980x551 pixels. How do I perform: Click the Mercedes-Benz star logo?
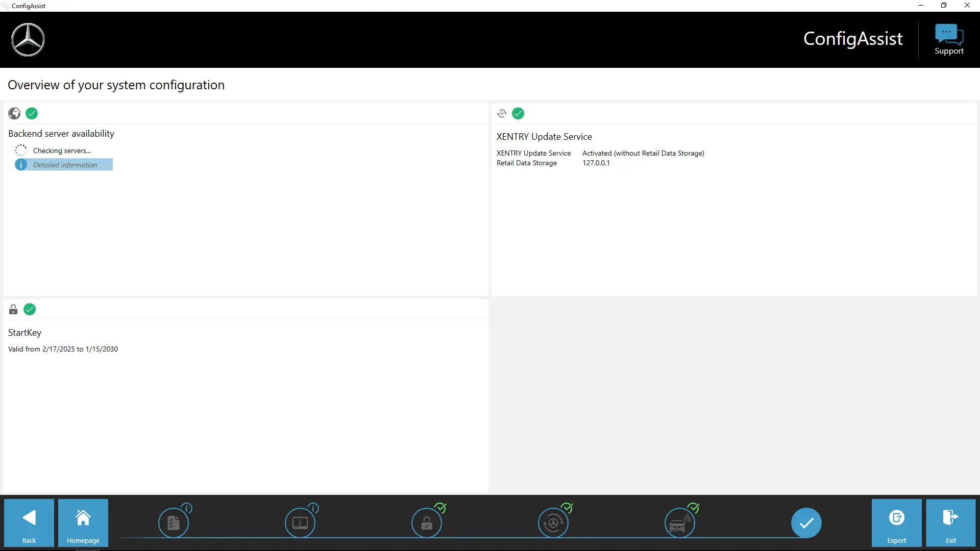(28, 40)
